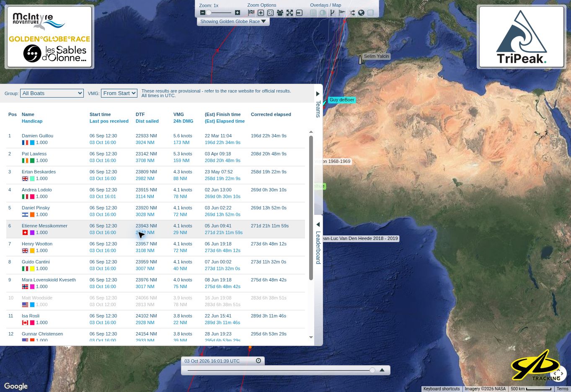Toggle the crossed arrows overlay icon
This screenshot has width=571, height=392.
coord(352,13)
